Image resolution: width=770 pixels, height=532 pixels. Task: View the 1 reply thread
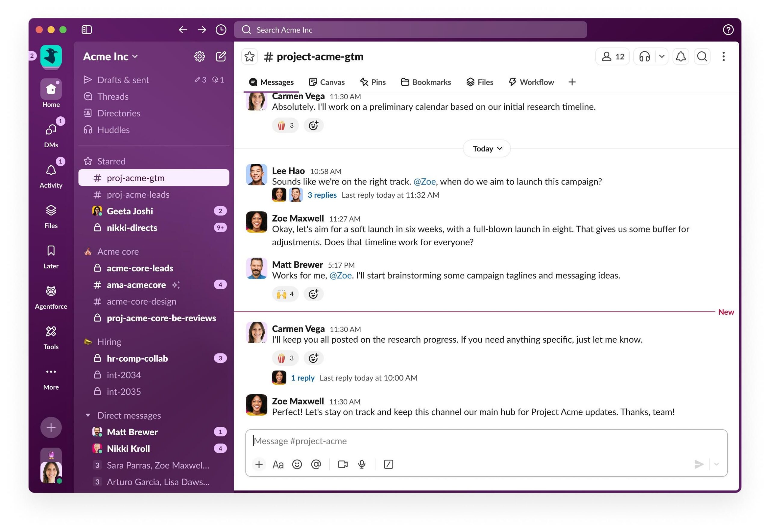303,378
